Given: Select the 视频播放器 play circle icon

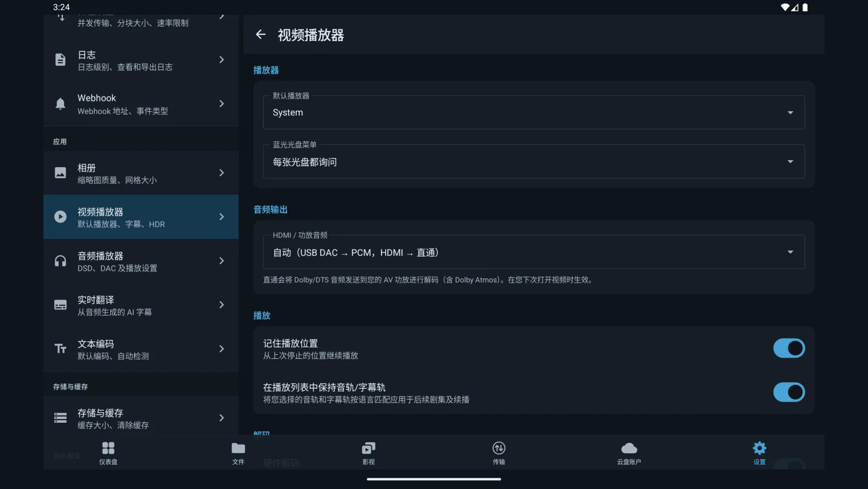Looking at the screenshot, I should pyautogui.click(x=60, y=217).
